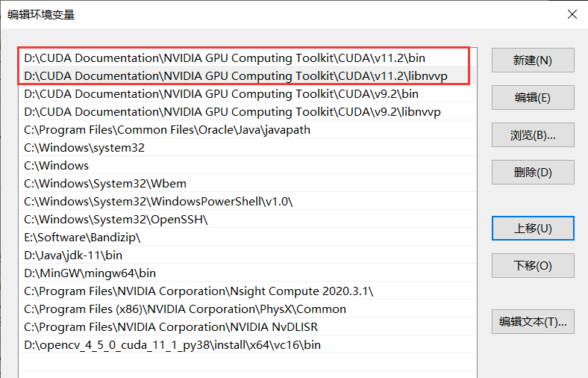Open the 浏览(B)... folder browser
This screenshot has height=378, width=588.
click(x=532, y=135)
